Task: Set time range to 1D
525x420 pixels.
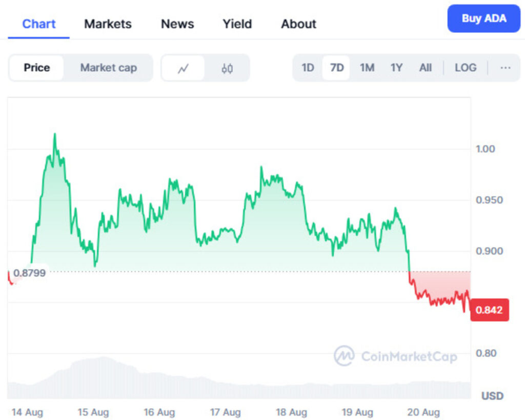Action: pos(308,68)
